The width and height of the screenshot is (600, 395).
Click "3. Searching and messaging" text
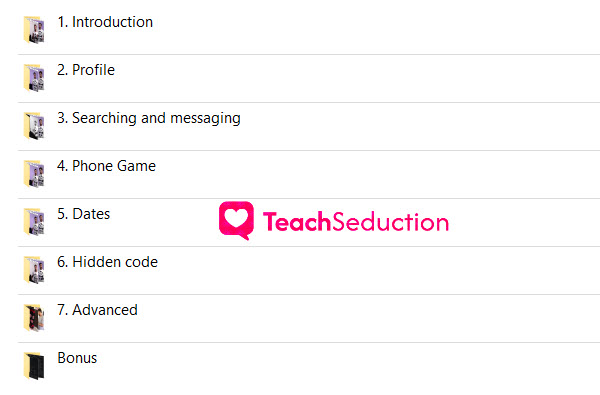tap(149, 118)
